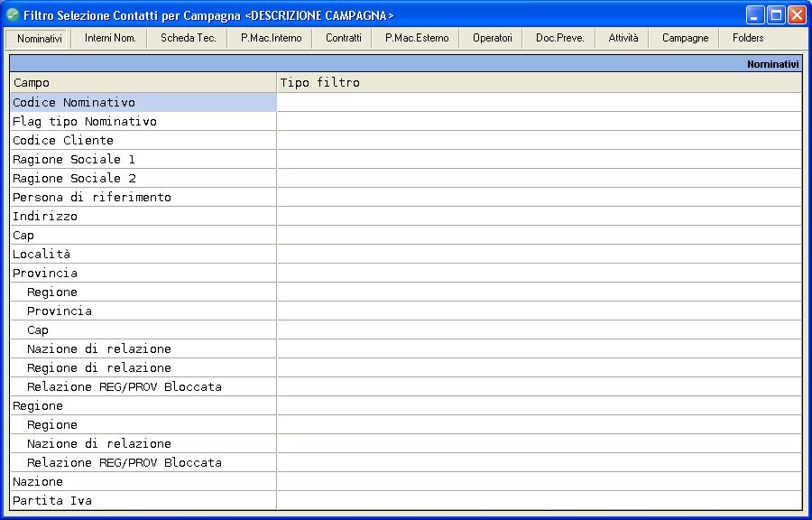Screen dimensions: 812x520
Task: Click Tipo filtro cell for Ragione Sociale 2
Action: tap(540, 178)
